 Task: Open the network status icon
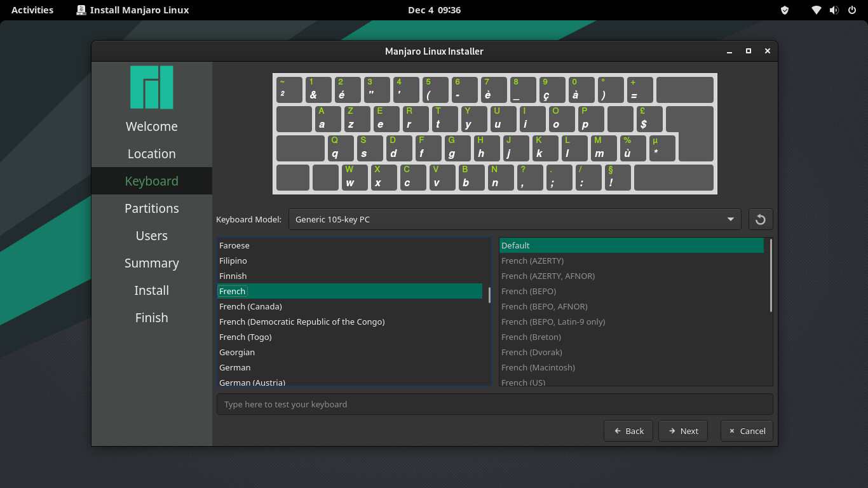816,10
